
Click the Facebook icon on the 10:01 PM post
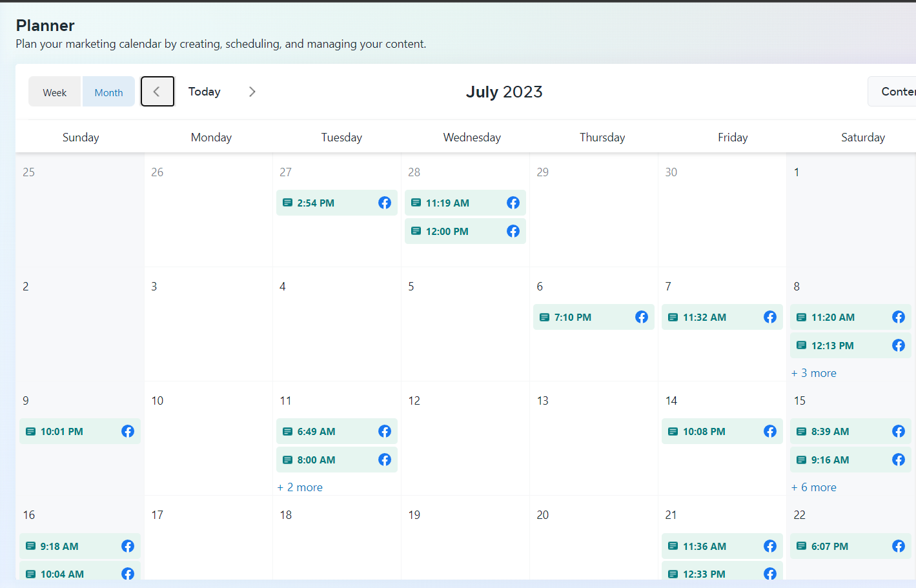[x=128, y=431]
